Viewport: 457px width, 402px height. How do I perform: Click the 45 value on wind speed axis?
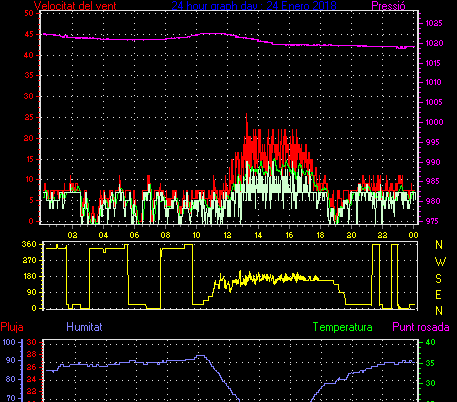coord(29,34)
